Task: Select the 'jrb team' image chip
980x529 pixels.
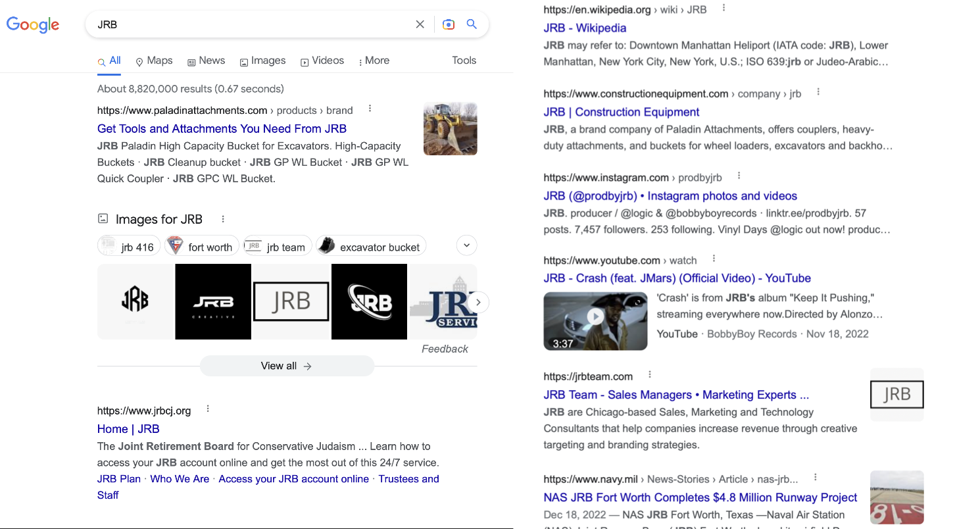Action: pyautogui.click(x=278, y=246)
